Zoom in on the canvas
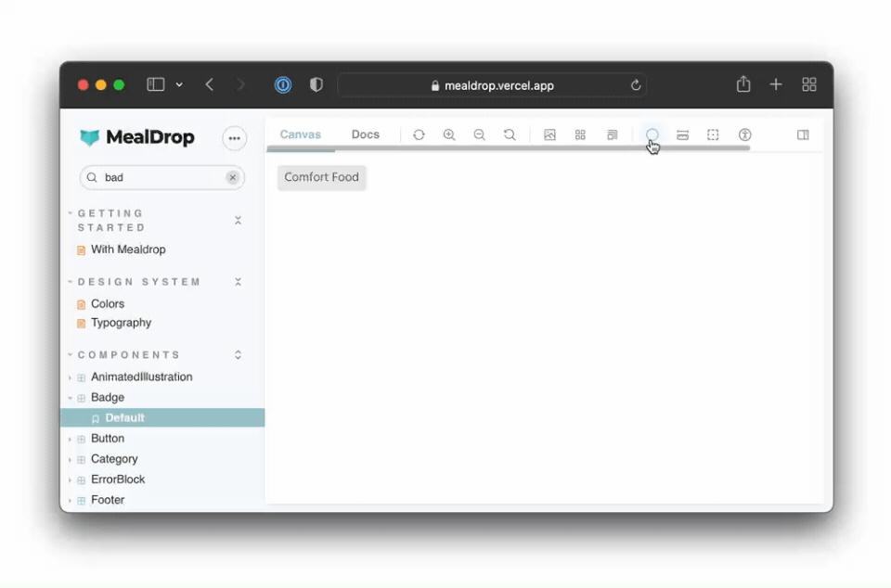 (449, 134)
